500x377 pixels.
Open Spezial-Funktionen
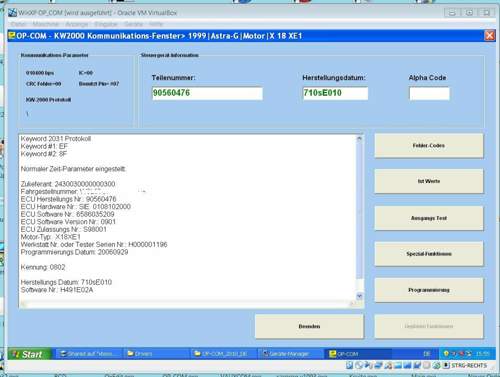[x=429, y=254]
